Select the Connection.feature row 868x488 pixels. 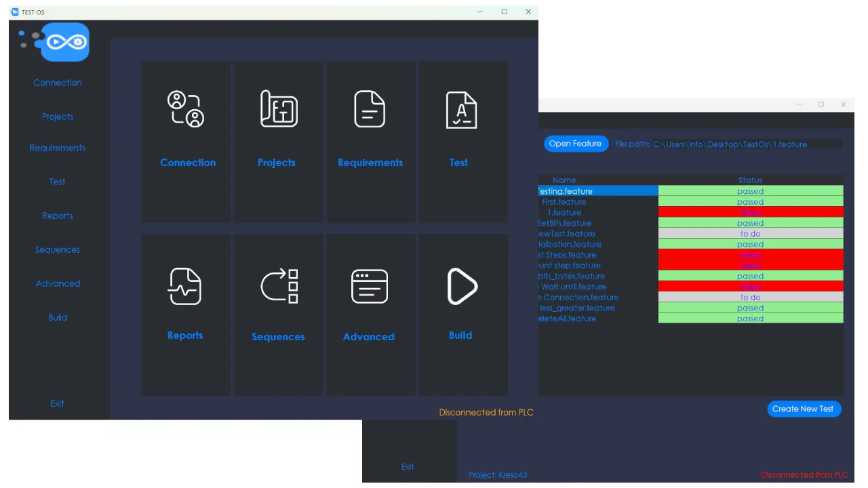coord(598,298)
